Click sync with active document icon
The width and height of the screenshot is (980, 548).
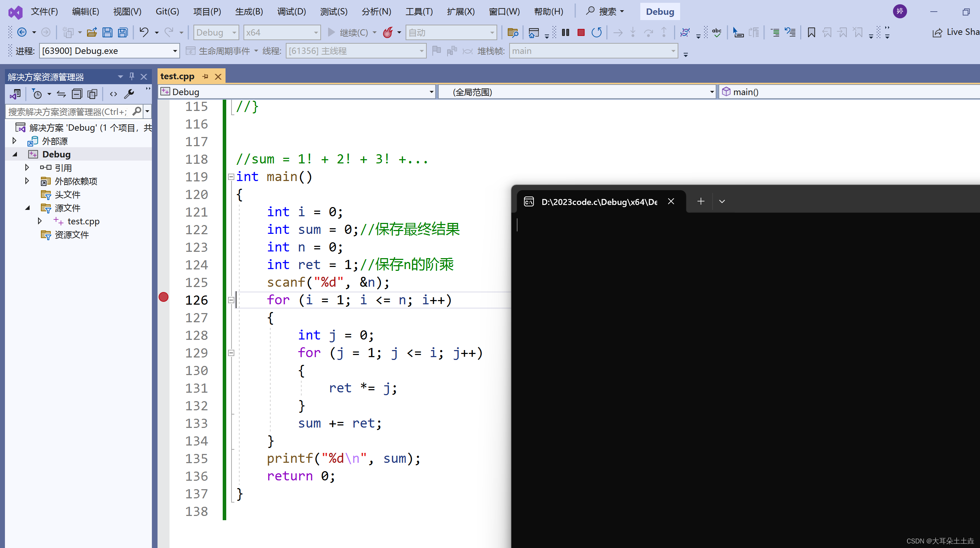(61, 94)
